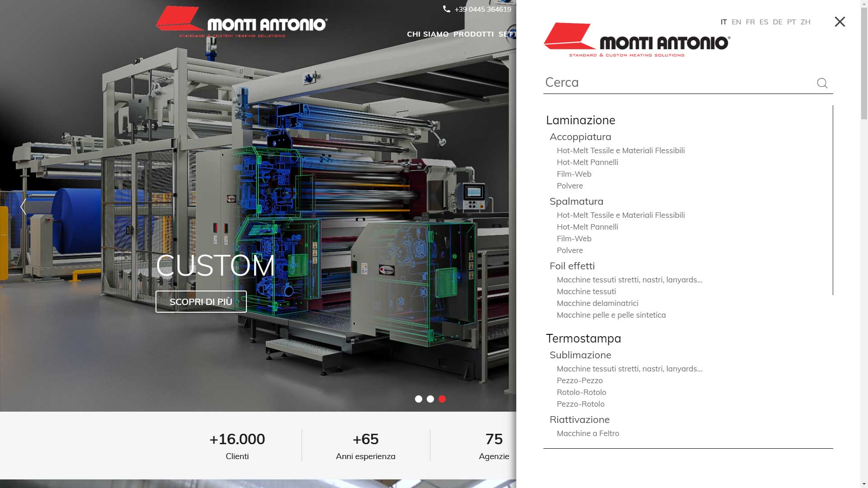Screen dimensions: 868x488
Task: Open Hot-Melt Pannelli under Spalmatura
Action: tap(587, 227)
